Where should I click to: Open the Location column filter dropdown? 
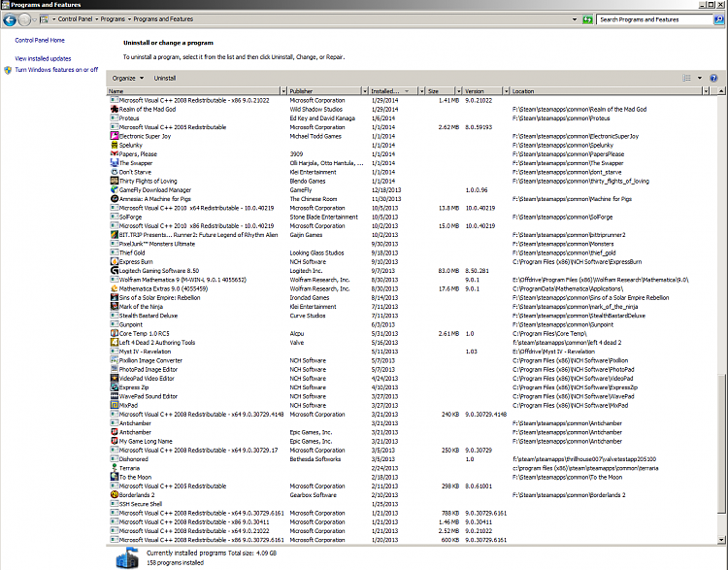(x=707, y=91)
